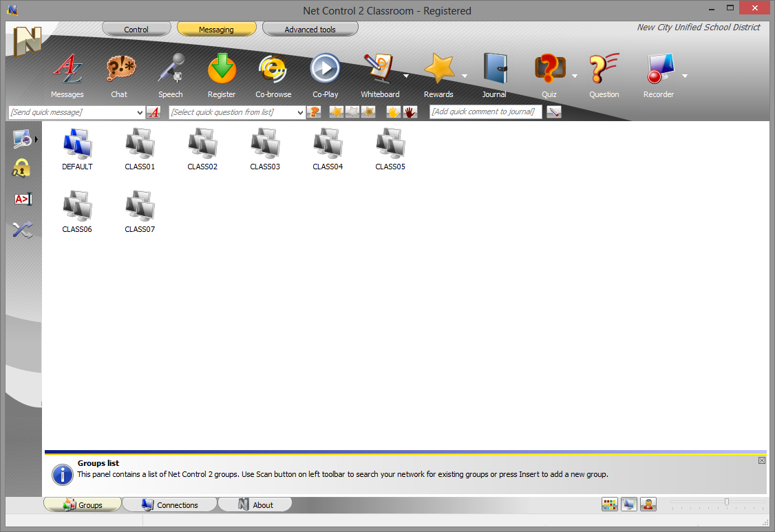Open the Quiz tool
The height and width of the screenshot is (532, 775).
point(549,76)
